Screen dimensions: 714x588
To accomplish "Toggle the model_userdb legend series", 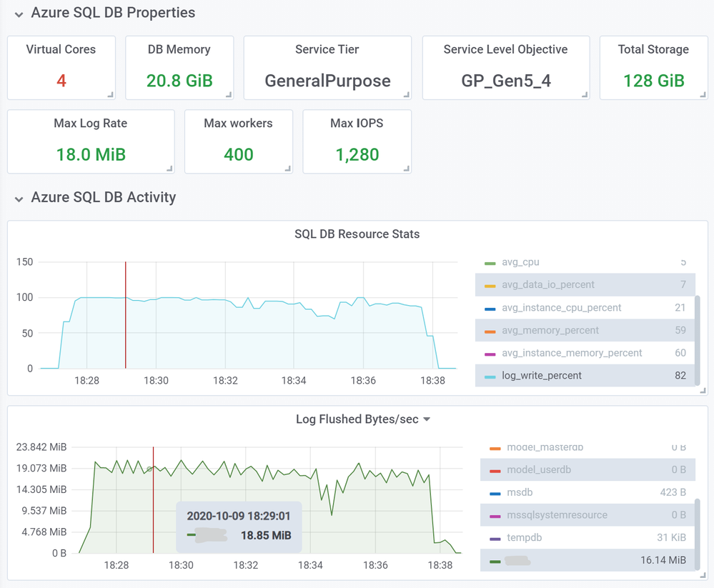I will click(x=539, y=469).
